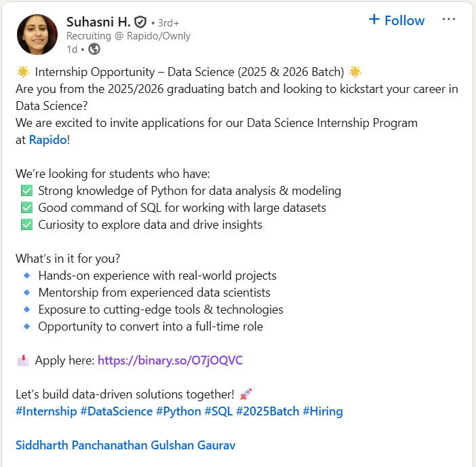This screenshot has width=476, height=467.
Task: Open Gulshan Gaurav's tagged profile
Action: pos(197,445)
